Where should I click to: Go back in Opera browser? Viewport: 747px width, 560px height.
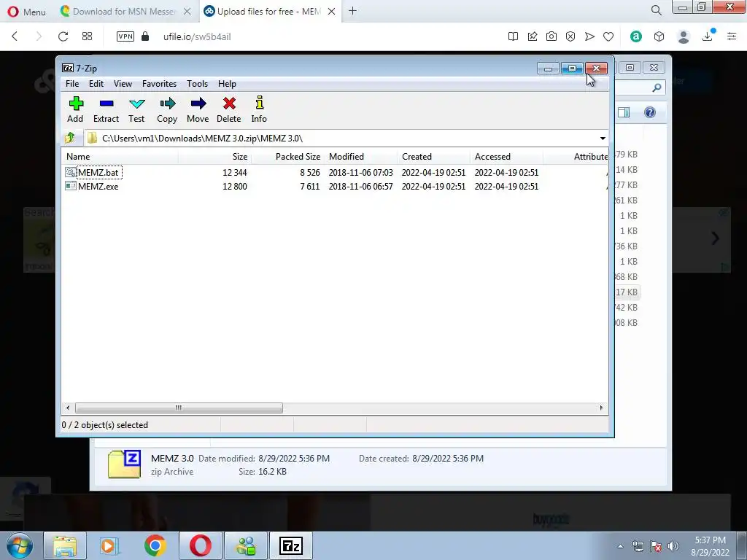[15, 36]
